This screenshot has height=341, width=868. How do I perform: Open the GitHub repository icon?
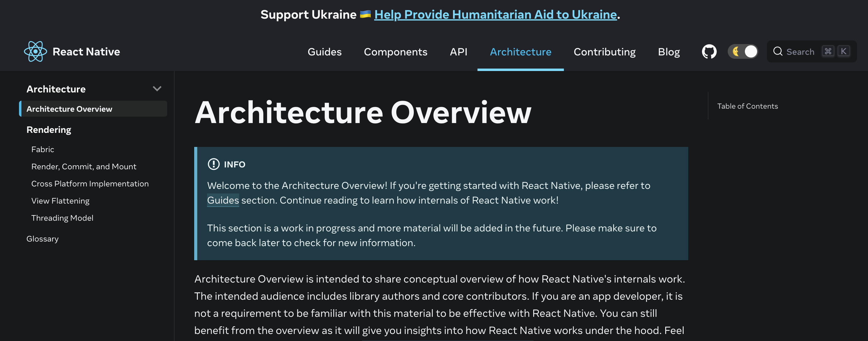[x=709, y=51]
